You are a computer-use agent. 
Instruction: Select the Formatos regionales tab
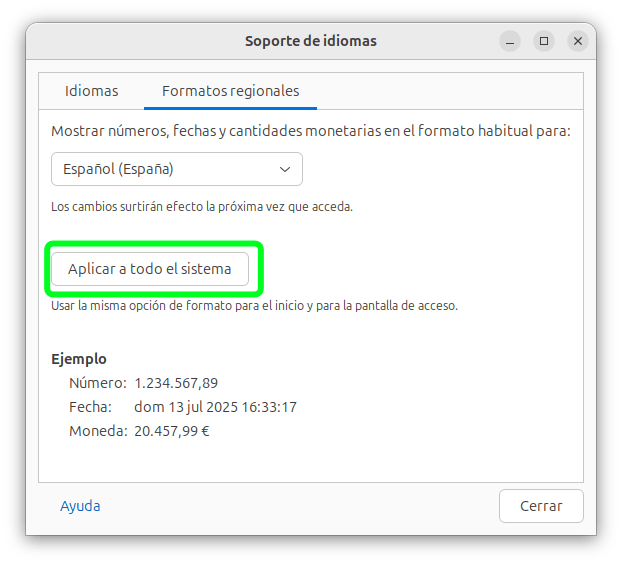(x=230, y=91)
